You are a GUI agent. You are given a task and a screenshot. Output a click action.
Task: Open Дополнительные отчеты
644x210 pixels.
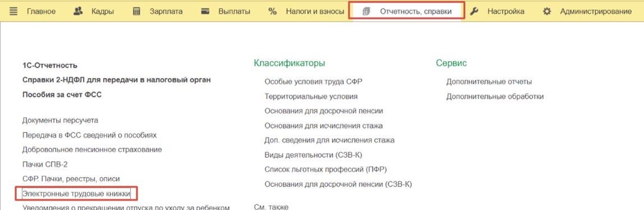[x=489, y=81]
